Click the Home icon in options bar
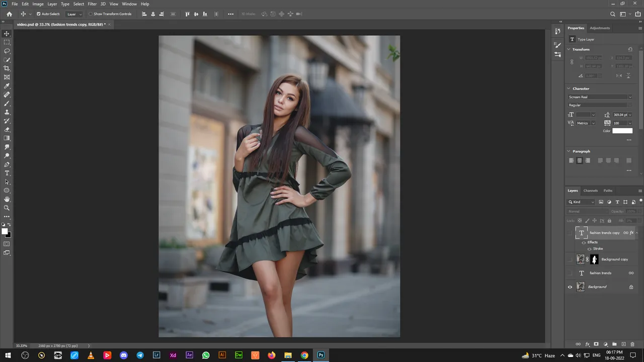This screenshot has height=362, width=644. point(9,14)
